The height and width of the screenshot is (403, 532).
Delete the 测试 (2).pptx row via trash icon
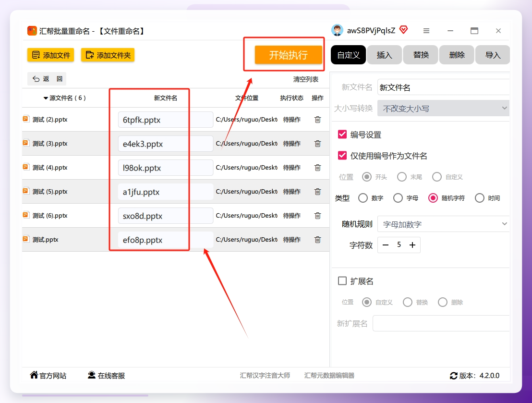coord(317,120)
